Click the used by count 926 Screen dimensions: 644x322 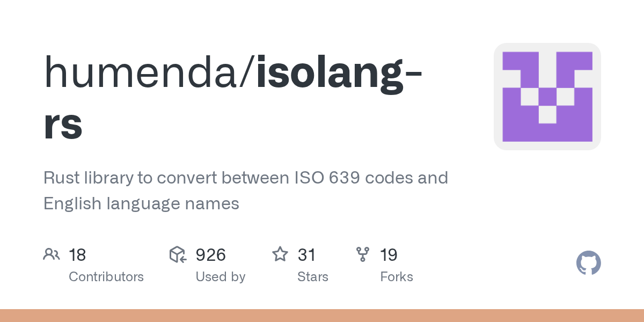point(210,255)
